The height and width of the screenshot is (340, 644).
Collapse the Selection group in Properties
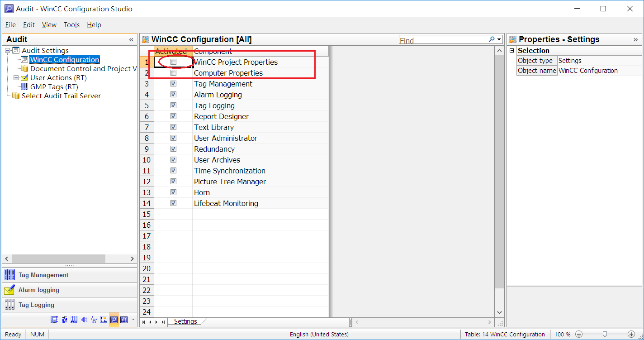[x=512, y=51]
